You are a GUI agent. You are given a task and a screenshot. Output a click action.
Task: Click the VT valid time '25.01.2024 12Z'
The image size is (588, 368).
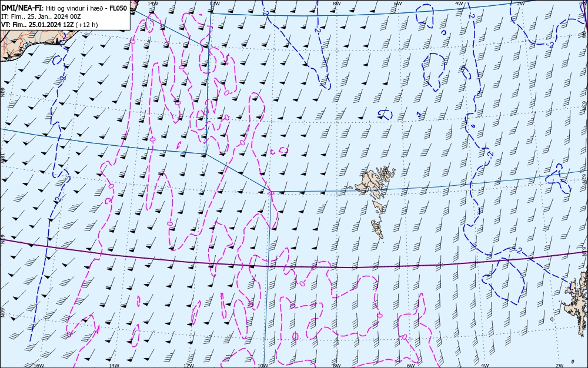[51, 25]
